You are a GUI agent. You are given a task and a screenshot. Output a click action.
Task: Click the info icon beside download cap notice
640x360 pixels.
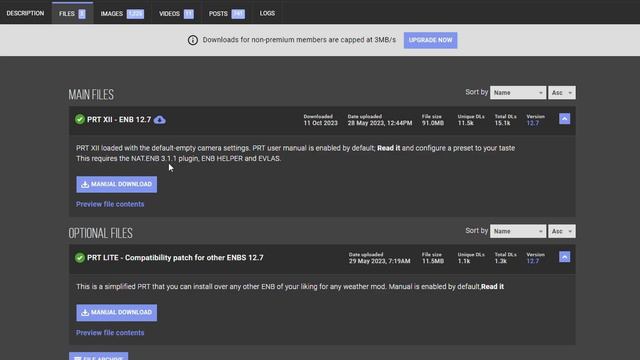pyautogui.click(x=193, y=40)
